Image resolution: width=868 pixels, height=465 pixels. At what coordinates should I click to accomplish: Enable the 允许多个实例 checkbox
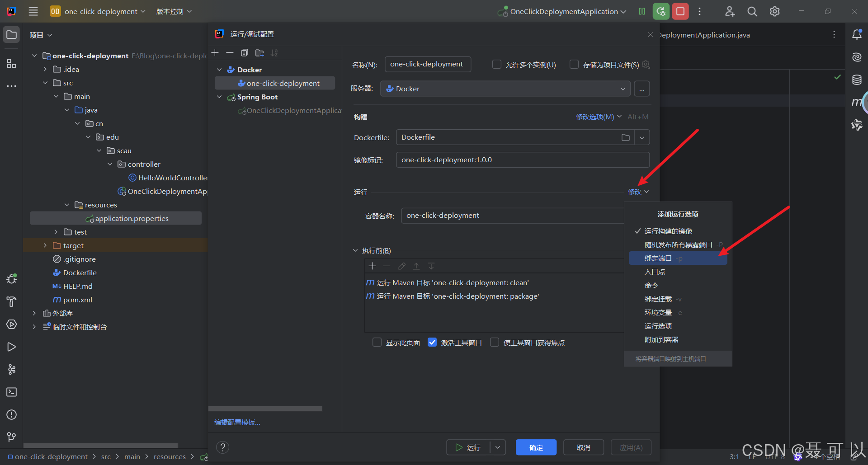[x=497, y=64]
